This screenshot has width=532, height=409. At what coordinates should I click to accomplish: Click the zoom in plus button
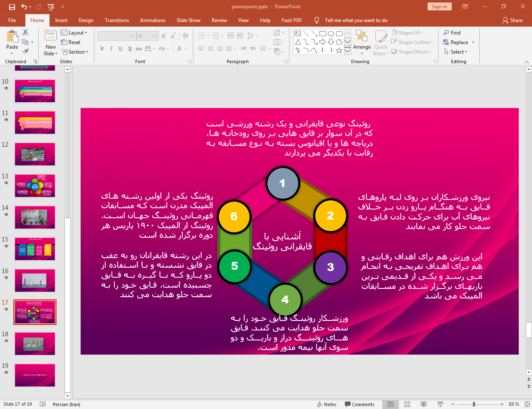pos(502,404)
